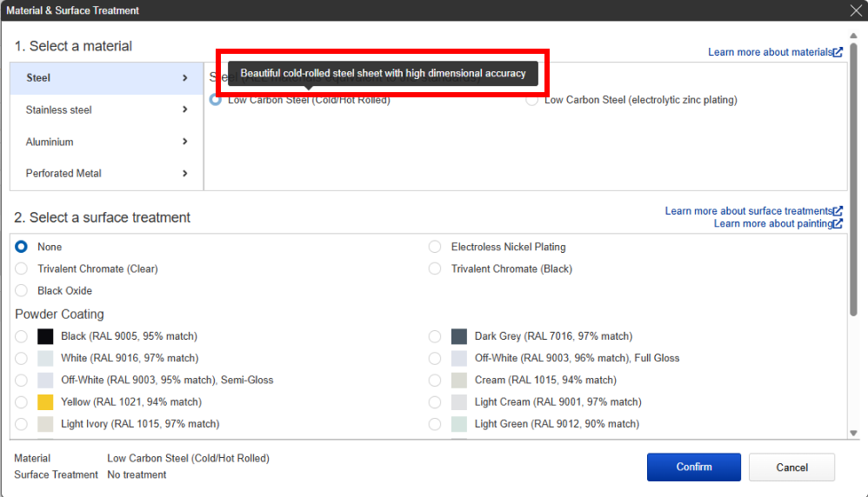Expand the Aluminium category arrow
Viewport: 868px width, 497px height.
click(185, 142)
